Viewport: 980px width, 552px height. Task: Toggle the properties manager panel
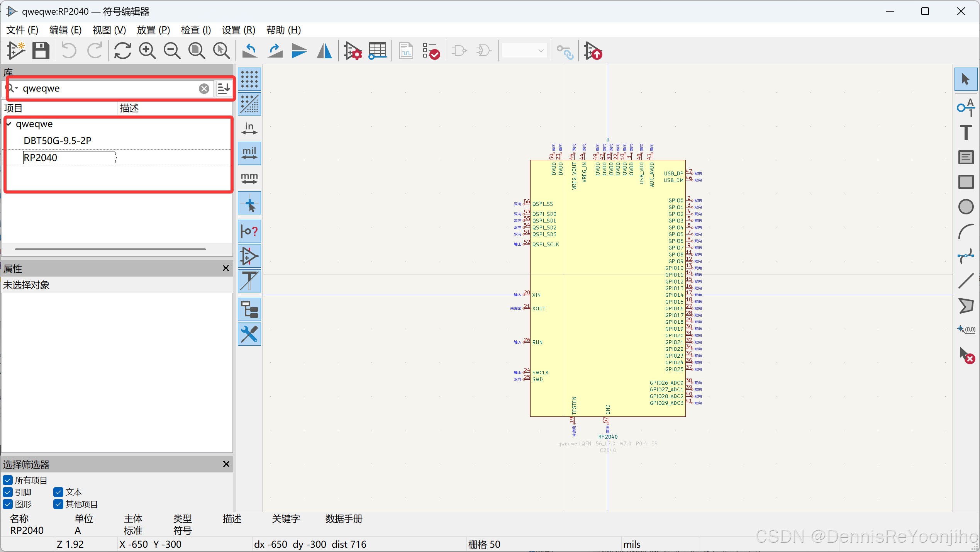pos(249,334)
